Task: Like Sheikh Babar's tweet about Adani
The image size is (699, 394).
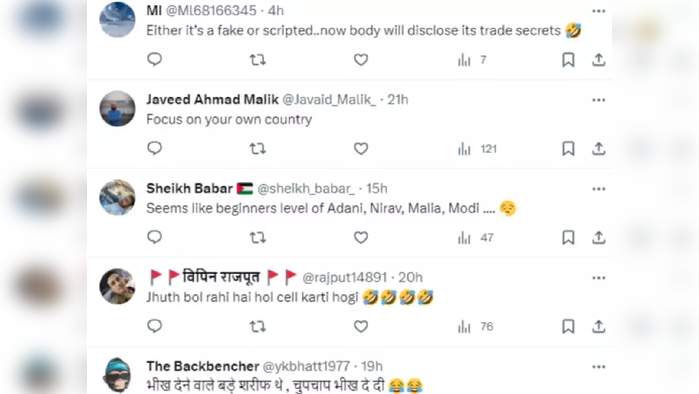Action: [361, 238]
